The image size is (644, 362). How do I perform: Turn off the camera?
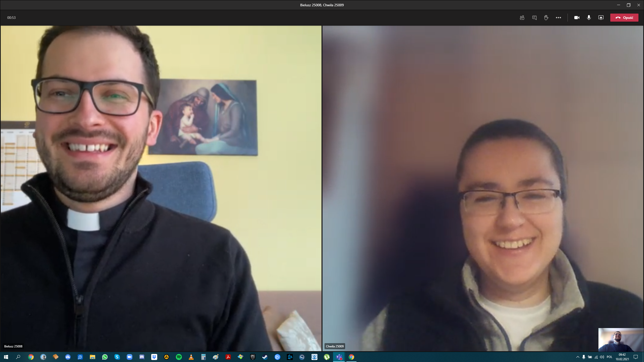pos(577,18)
